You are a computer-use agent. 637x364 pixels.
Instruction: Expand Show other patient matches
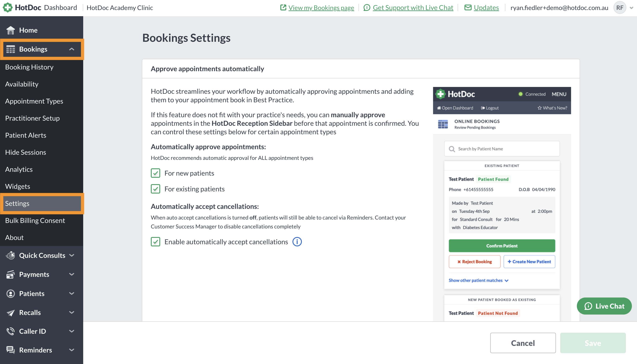(478, 280)
